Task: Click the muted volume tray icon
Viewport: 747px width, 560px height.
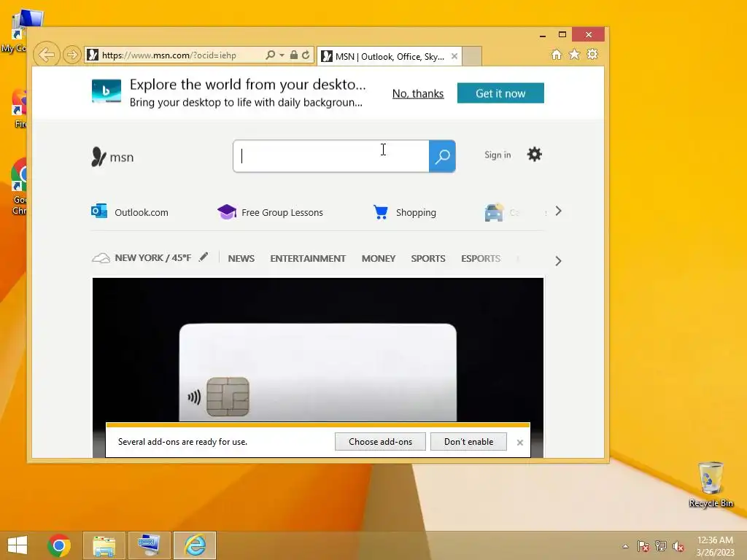Action: tap(678, 546)
